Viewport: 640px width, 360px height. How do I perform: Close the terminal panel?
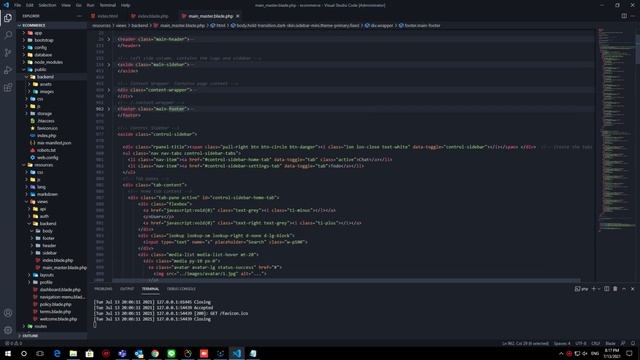(x=633, y=289)
